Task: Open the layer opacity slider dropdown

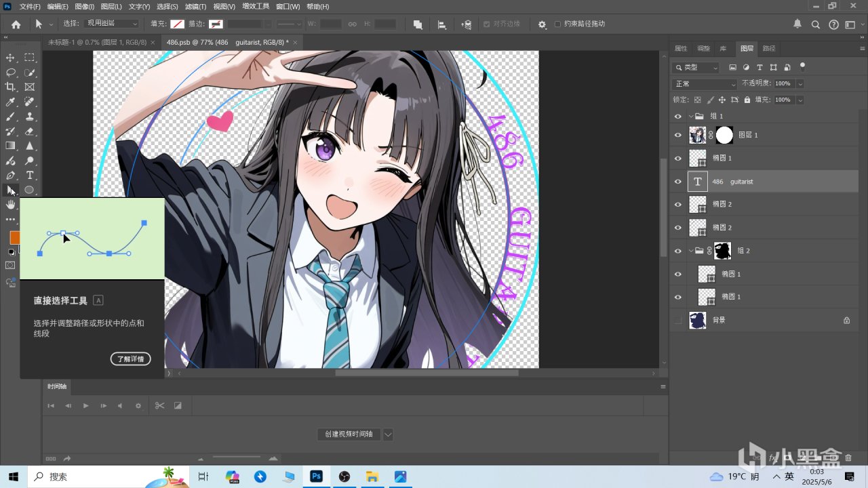Action: pyautogui.click(x=800, y=83)
